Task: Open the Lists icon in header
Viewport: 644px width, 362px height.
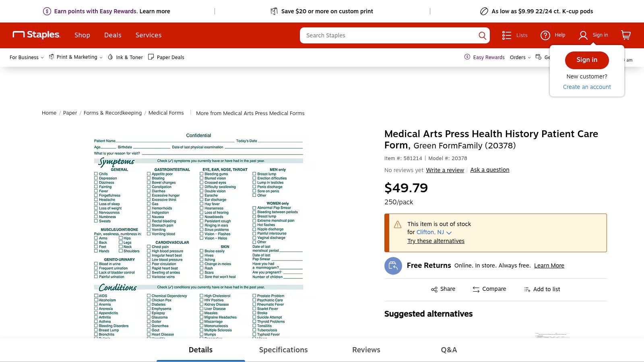Action: [506, 35]
